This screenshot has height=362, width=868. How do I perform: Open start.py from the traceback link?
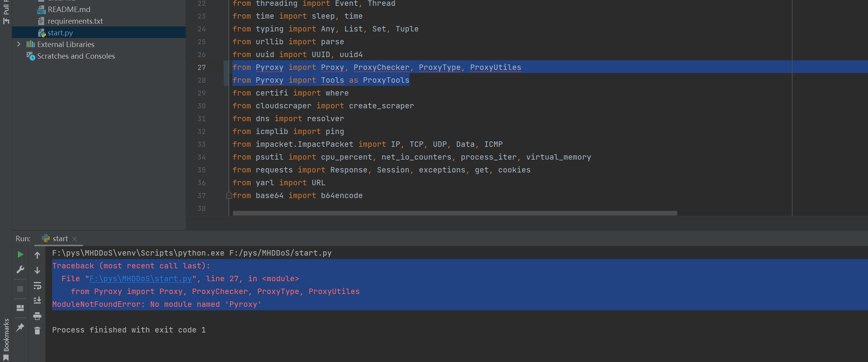[140, 278]
